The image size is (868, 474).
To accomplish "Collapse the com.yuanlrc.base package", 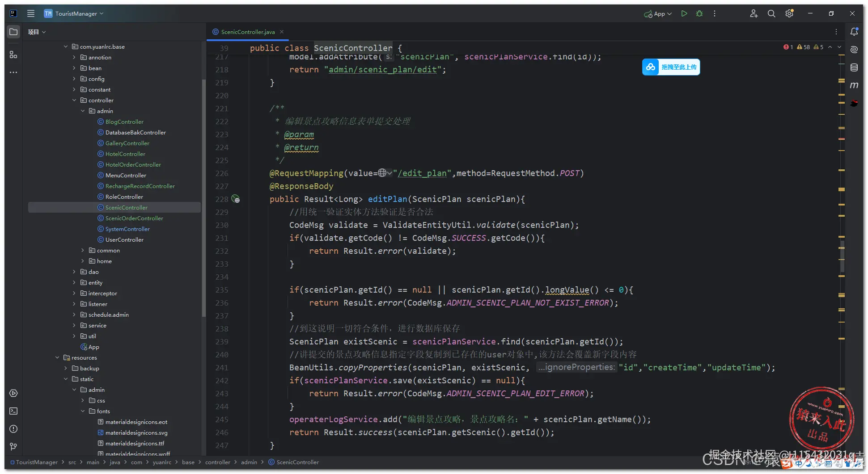I will pos(66,46).
